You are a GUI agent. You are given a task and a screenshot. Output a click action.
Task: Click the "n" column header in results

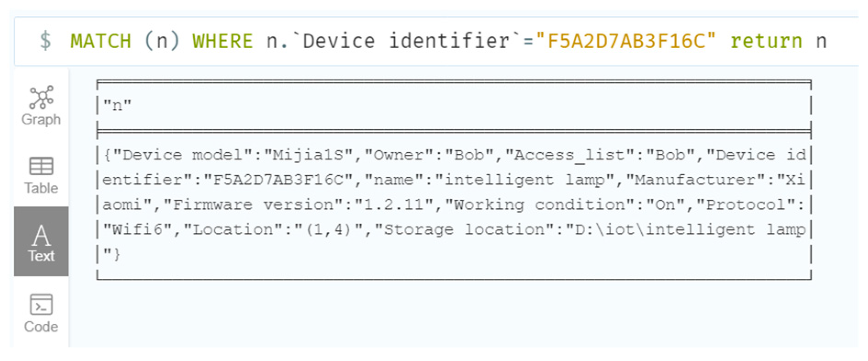117,105
